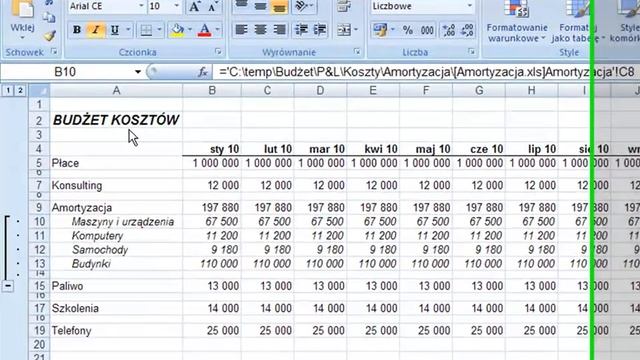Viewport: 640px width, 360px height.
Task: Select the Samochody value 9 180 in column E
Action: tap(373, 250)
